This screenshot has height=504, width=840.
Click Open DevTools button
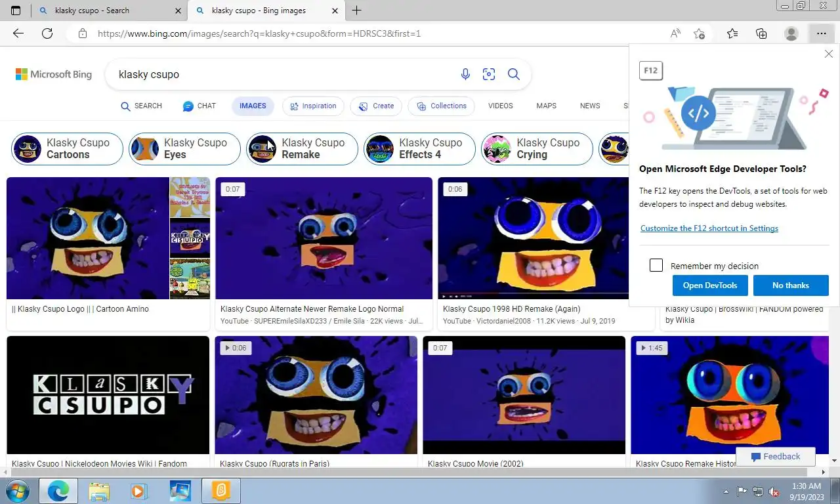tap(709, 285)
